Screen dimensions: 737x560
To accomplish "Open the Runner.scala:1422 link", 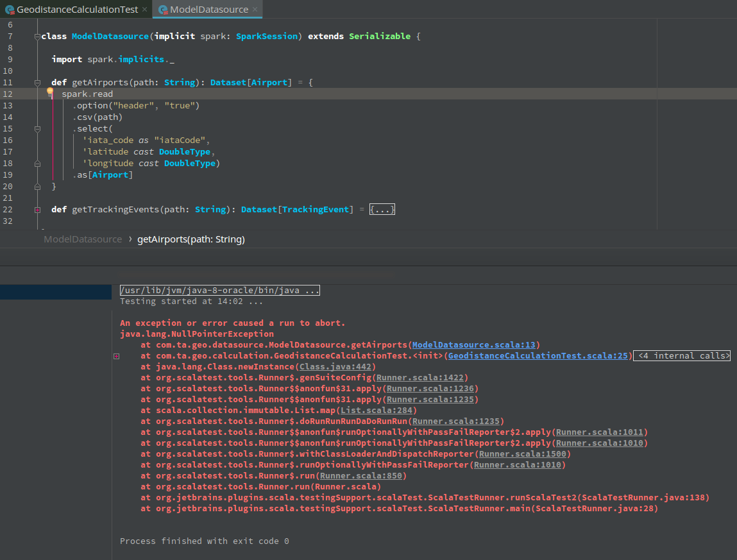I will tap(419, 377).
